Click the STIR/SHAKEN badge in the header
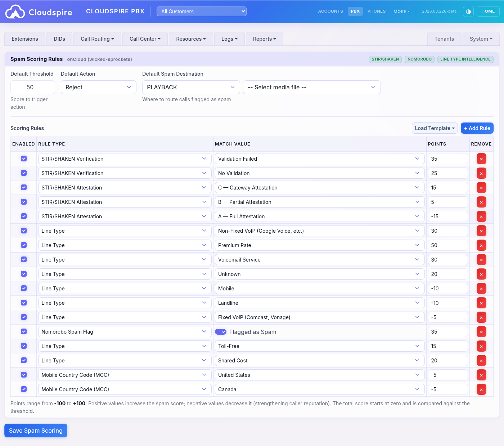 click(x=385, y=59)
